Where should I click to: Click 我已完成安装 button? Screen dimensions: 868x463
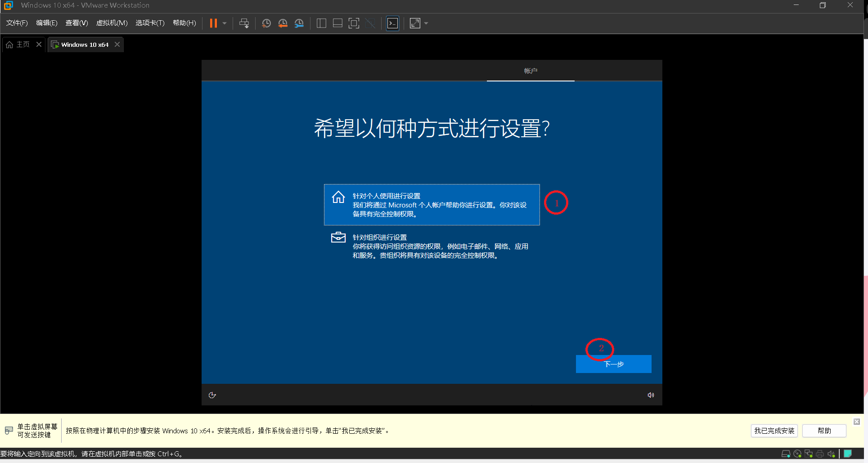[x=774, y=431]
